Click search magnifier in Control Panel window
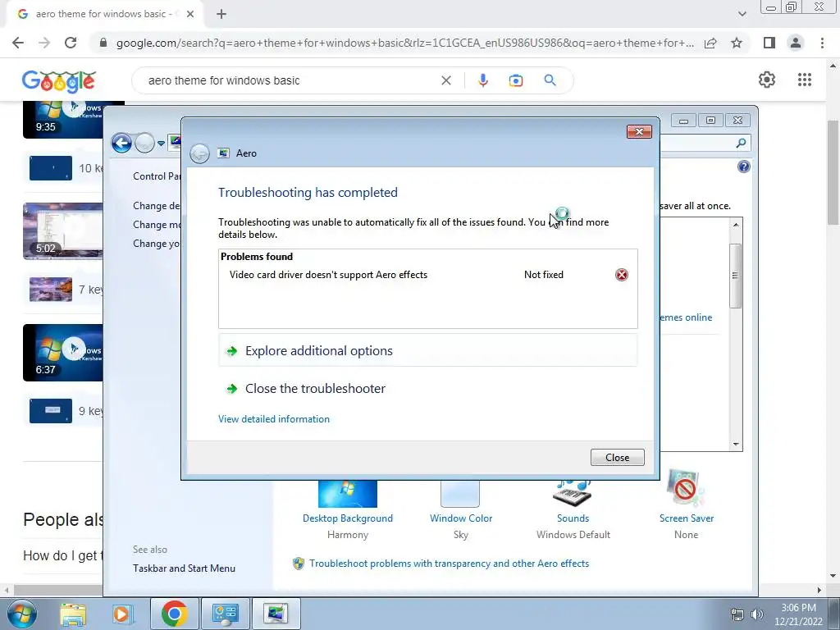The height and width of the screenshot is (630, 840). [741, 143]
